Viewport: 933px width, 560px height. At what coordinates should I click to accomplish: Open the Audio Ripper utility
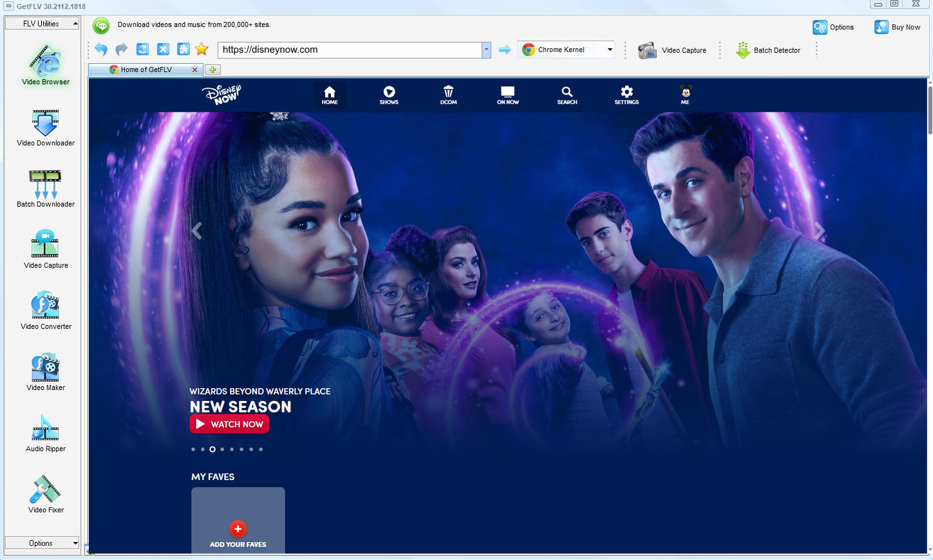tap(46, 433)
